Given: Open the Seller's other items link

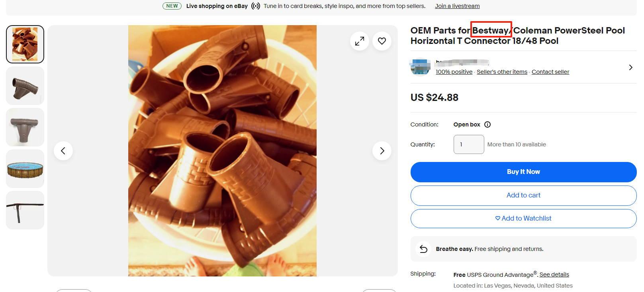Looking at the screenshot, I should point(502,72).
